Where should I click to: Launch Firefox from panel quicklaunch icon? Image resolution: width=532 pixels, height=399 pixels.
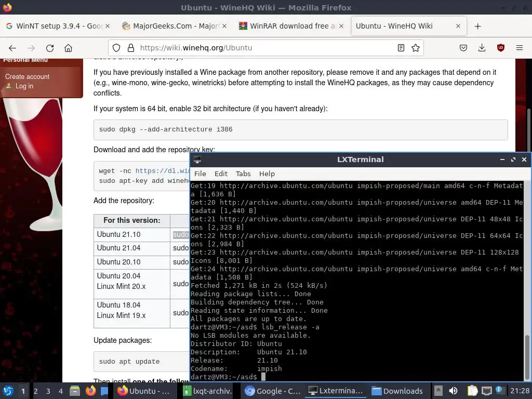click(x=90, y=391)
